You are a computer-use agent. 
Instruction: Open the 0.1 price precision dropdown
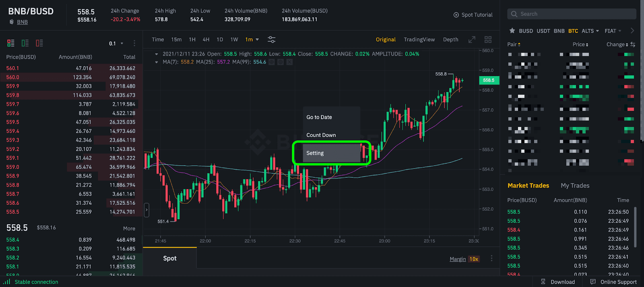pyautogui.click(x=116, y=44)
